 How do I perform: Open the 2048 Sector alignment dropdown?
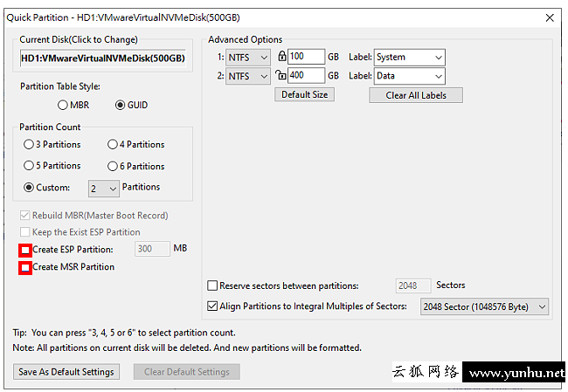[x=484, y=306]
